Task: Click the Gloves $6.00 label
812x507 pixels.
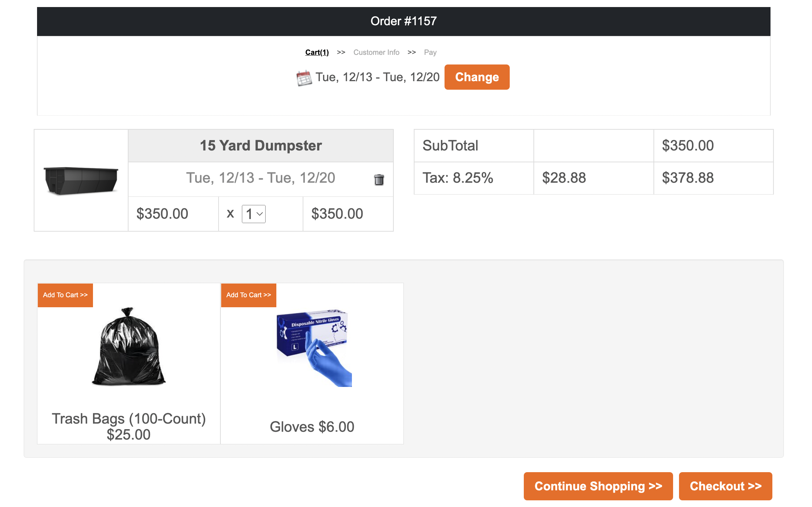Action: 312,427
